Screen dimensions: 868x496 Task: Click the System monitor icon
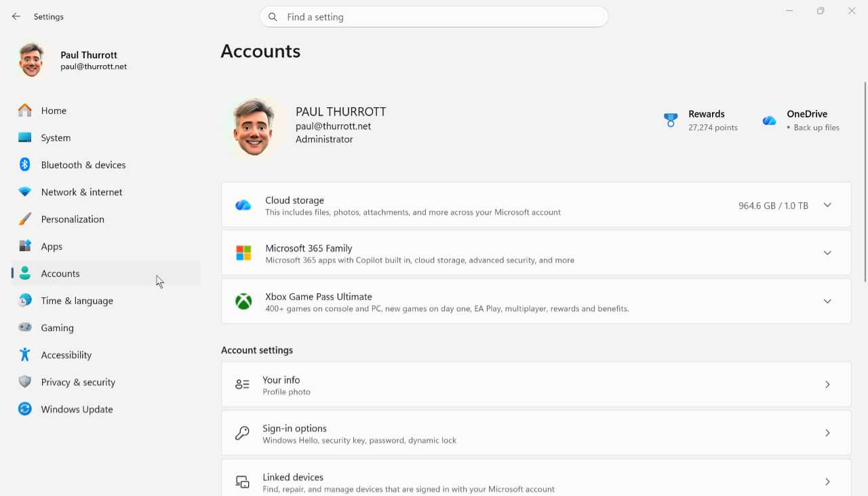point(25,137)
